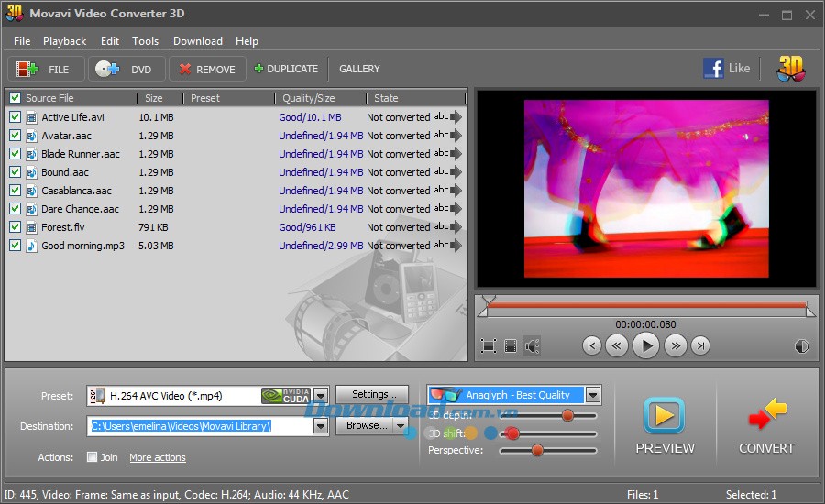Expand the Anaglyph - Best Quality dropdown

(593, 395)
